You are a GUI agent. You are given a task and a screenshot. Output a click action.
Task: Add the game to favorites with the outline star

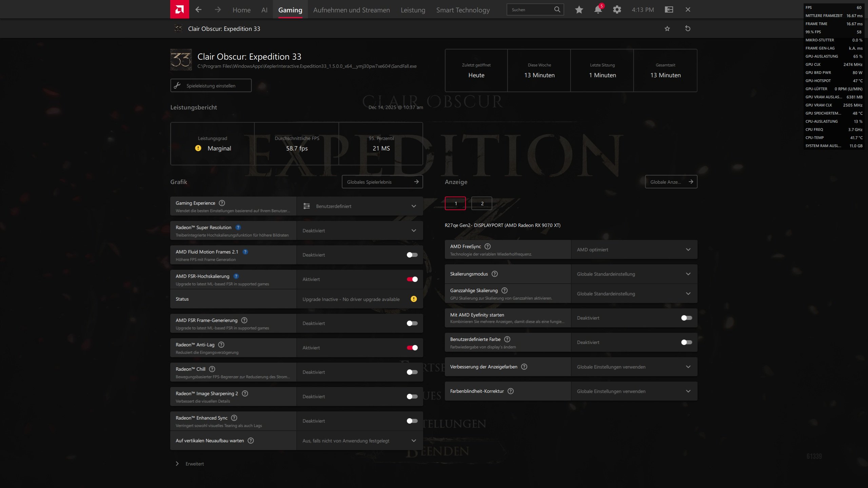click(x=667, y=29)
